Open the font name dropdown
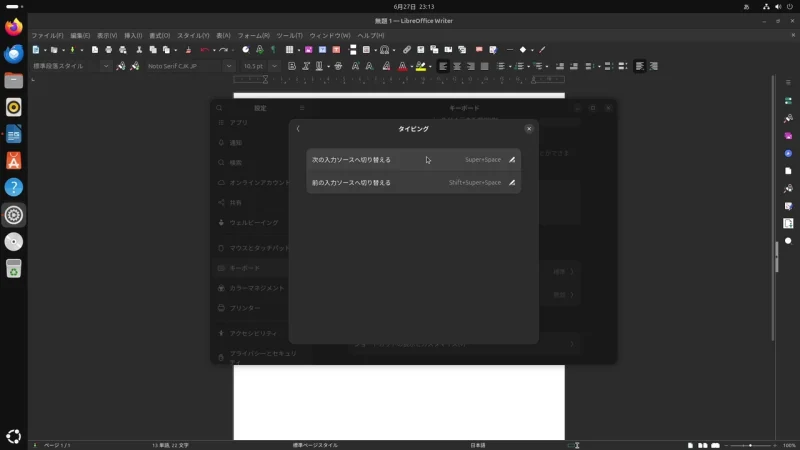The height and width of the screenshot is (450, 800). tap(229, 66)
